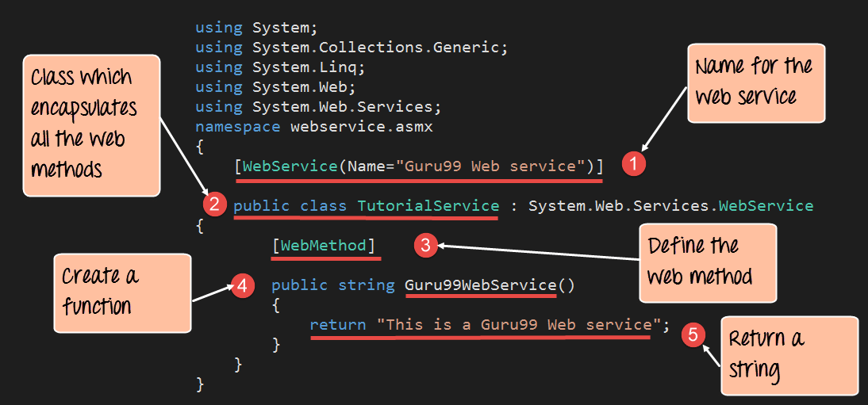Select the 'Return a string' callout box
This screenshot has height=405, width=868.
tap(789, 355)
